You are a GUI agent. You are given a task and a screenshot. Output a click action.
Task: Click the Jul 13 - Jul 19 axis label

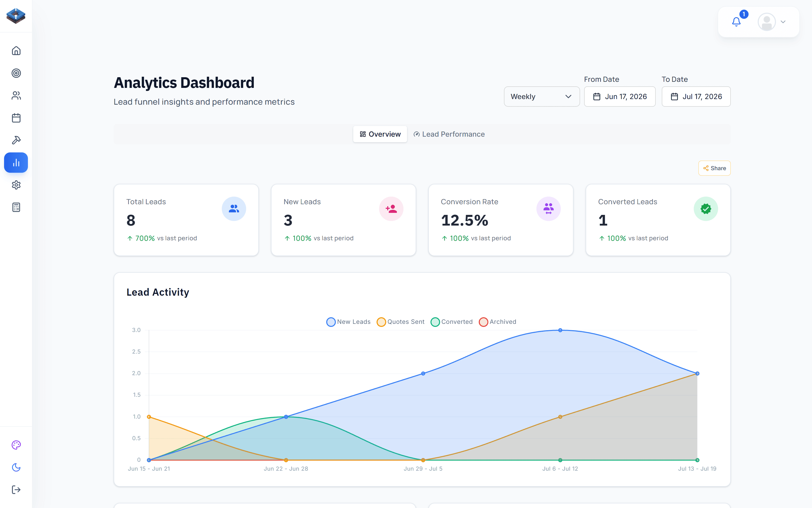(x=697, y=469)
